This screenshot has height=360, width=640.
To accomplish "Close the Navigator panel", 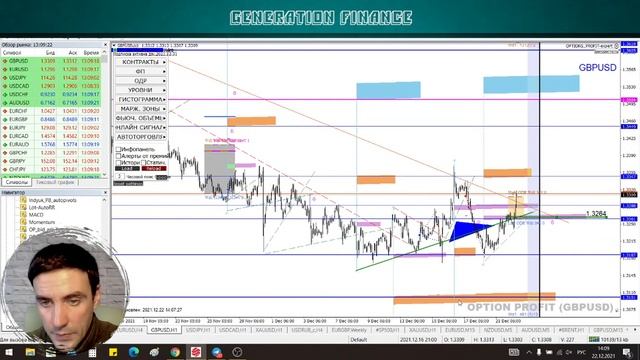I will 105,192.
